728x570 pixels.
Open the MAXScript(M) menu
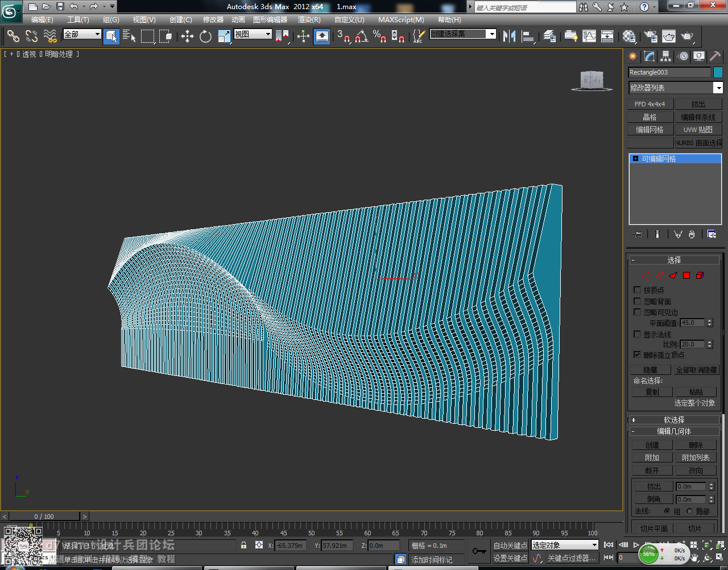pos(401,20)
